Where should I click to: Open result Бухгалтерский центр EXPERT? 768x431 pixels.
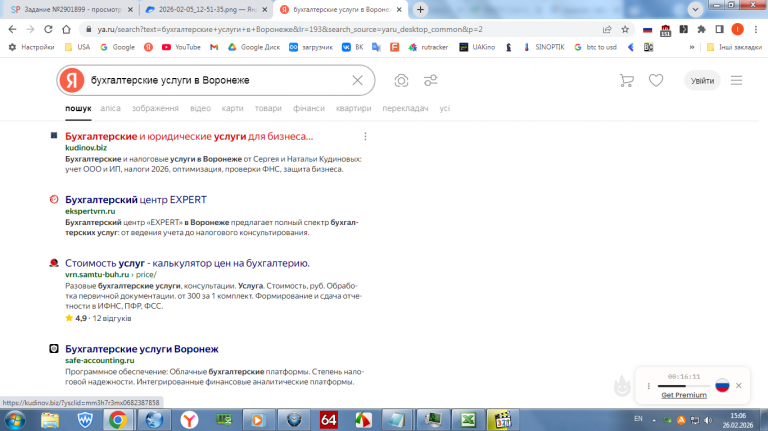pos(136,200)
